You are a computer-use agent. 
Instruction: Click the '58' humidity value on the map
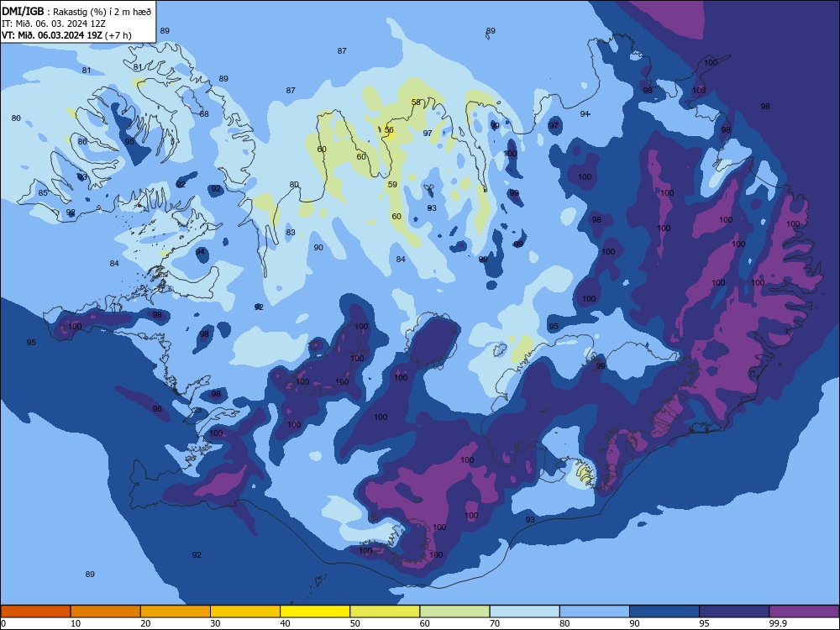pos(417,102)
